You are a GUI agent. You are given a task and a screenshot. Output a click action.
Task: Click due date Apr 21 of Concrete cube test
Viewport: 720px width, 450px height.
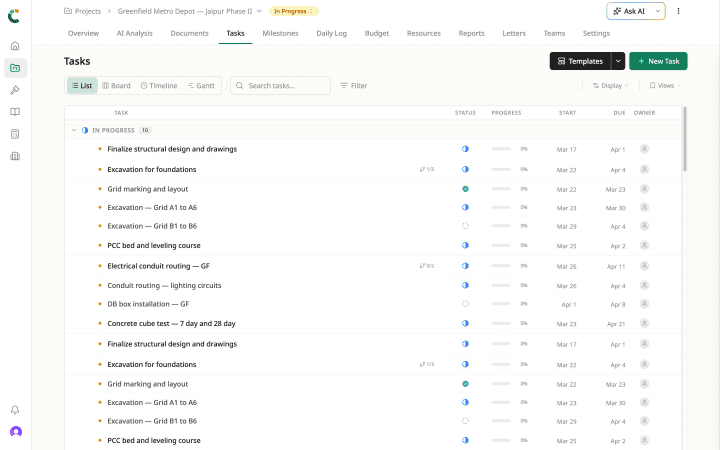click(616, 324)
